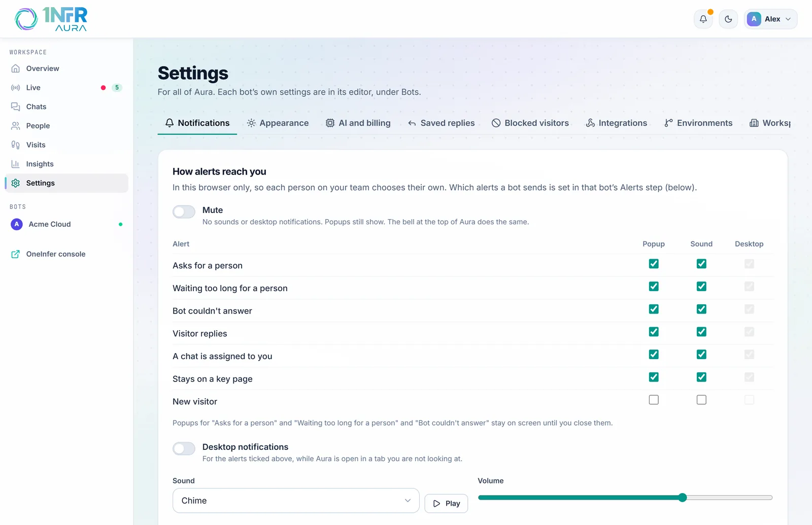Click the Acme Cloud bot avatar
812x525 pixels.
coord(17,224)
